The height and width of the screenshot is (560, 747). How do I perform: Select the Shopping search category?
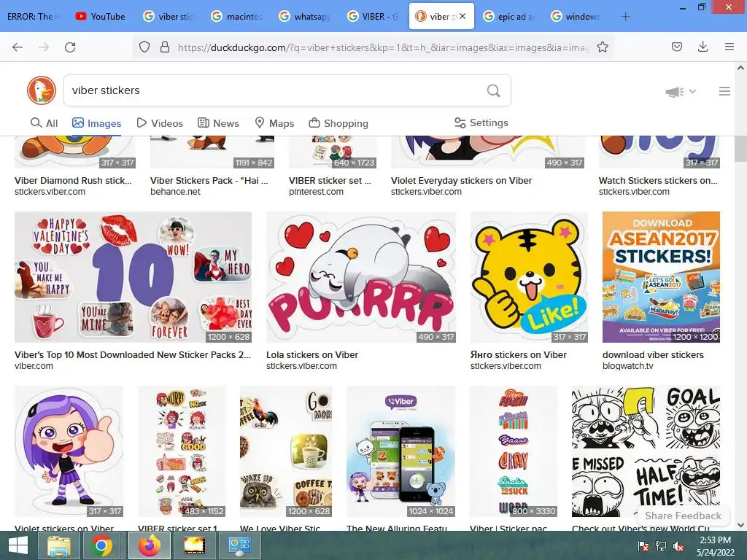click(x=338, y=123)
